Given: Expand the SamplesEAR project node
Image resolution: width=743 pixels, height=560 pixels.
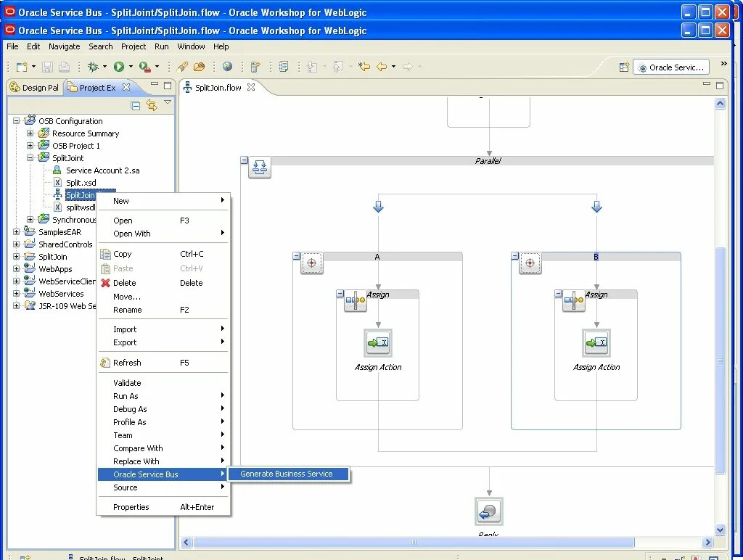Looking at the screenshot, I should (x=16, y=231).
